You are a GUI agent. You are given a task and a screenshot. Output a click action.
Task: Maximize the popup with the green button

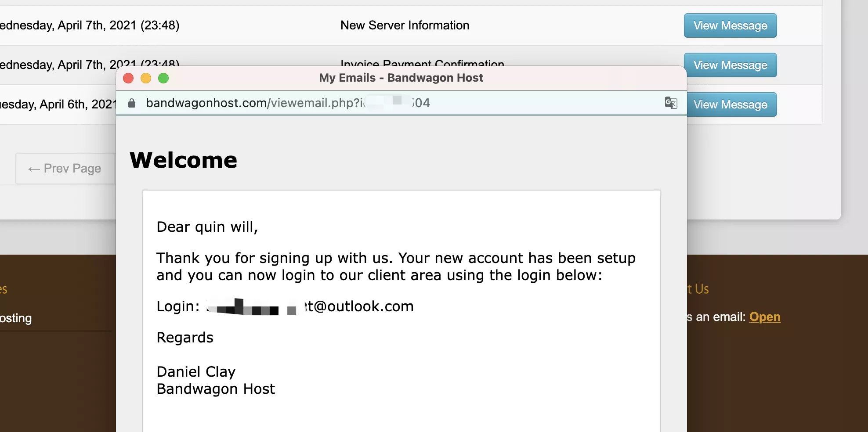click(163, 78)
